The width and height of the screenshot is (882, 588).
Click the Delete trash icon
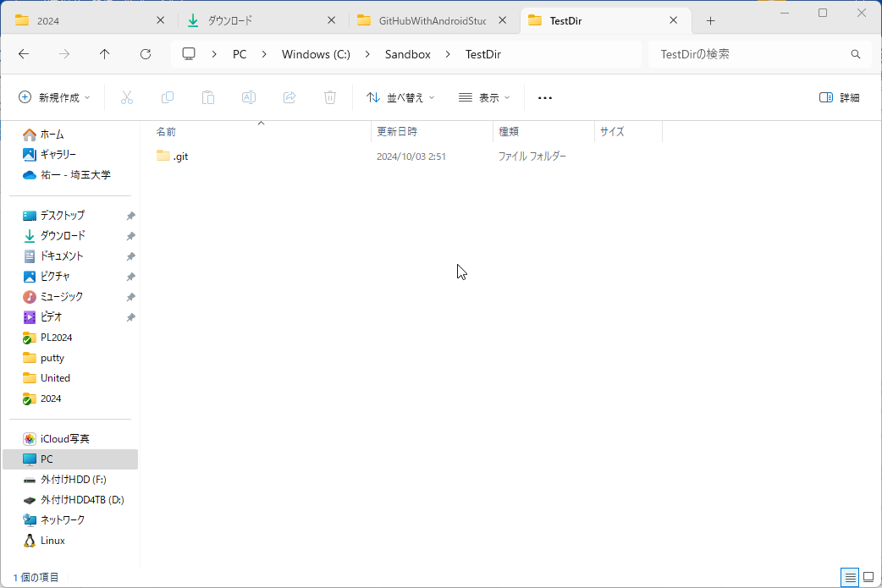330,97
